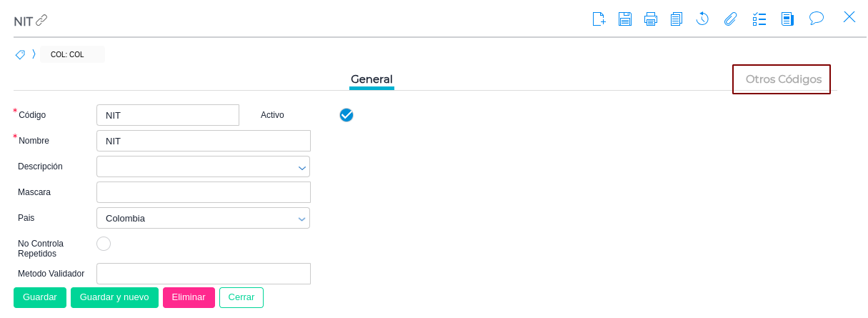Switch to the Otros Códigos tab

(783, 79)
